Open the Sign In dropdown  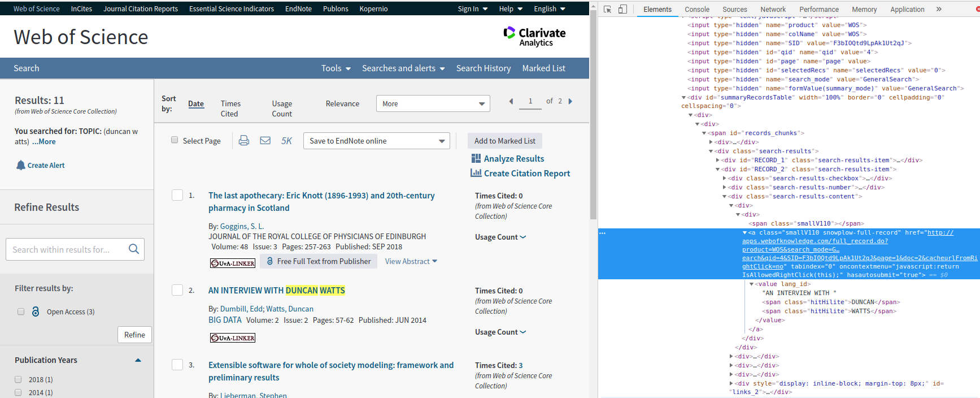click(x=473, y=8)
